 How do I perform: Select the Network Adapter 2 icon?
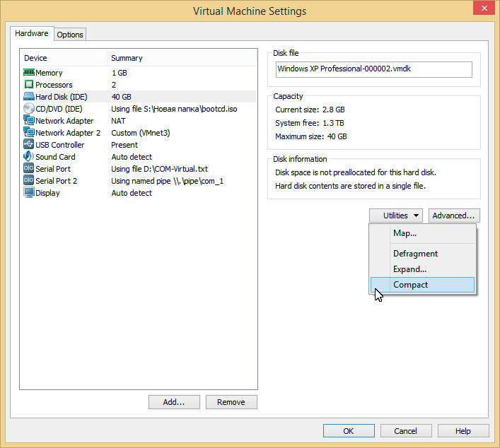[x=29, y=133]
